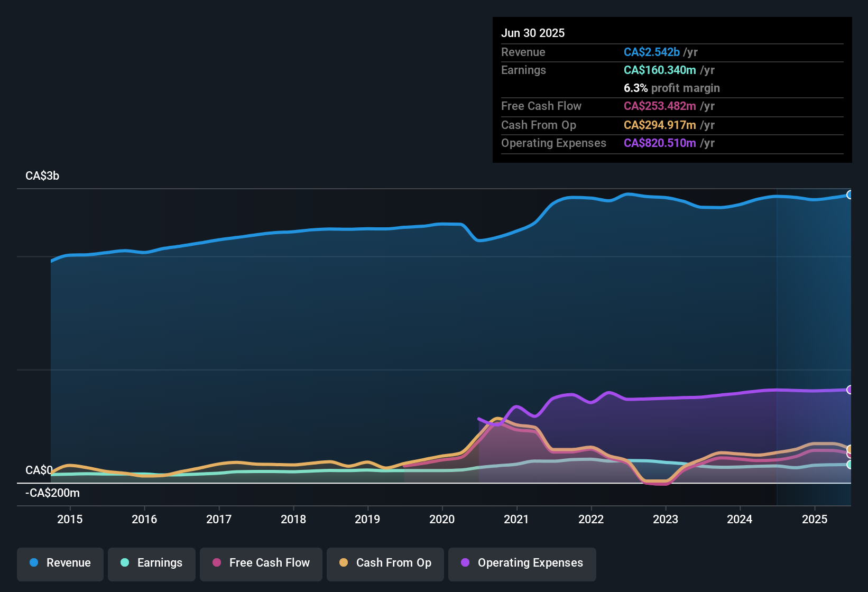Toggle the Free Cash Flow legend button

pyautogui.click(x=261, y=563)
